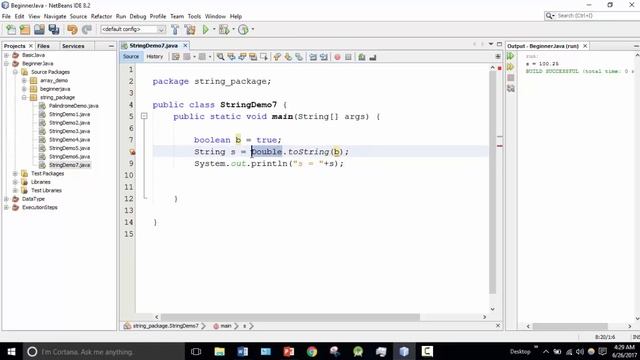Click the editor vertical scrollbar

point(492,182)
